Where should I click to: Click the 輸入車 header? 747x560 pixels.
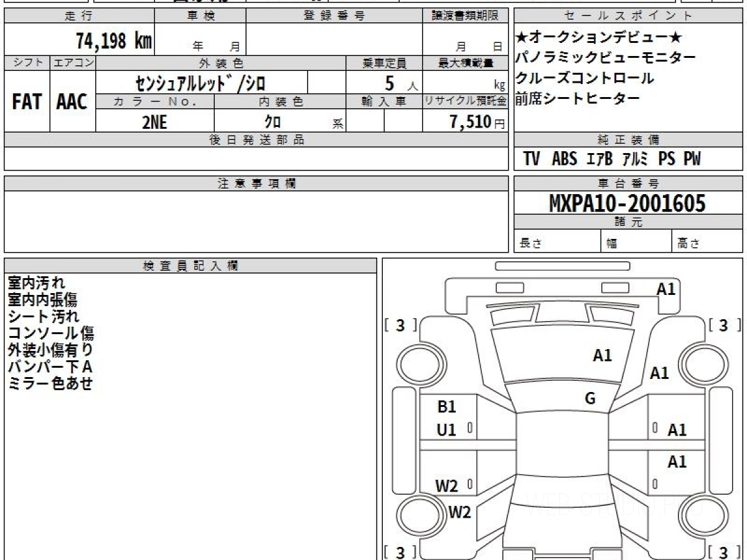[384, 101]
